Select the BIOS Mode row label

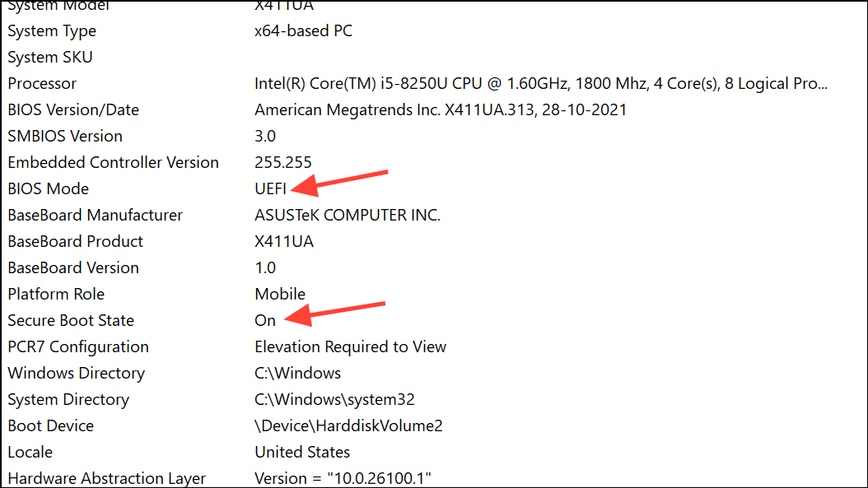tap(48, 189)
